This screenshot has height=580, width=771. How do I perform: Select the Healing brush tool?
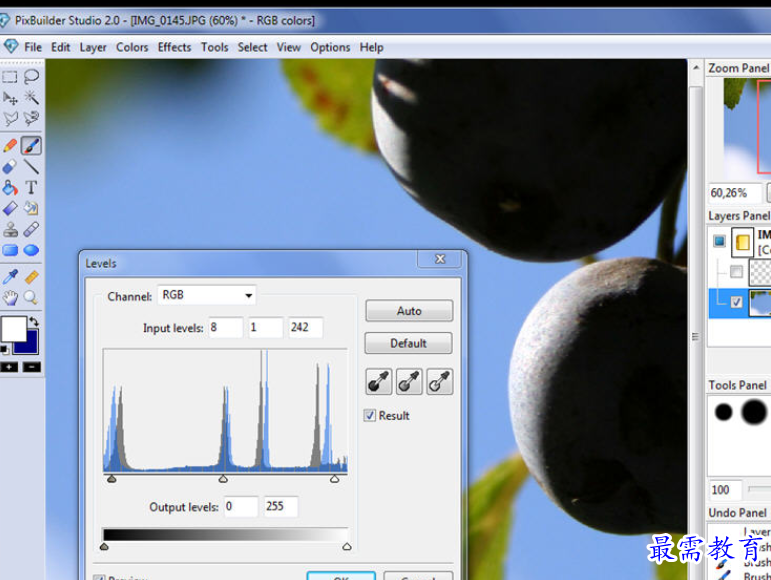[31, 230]
